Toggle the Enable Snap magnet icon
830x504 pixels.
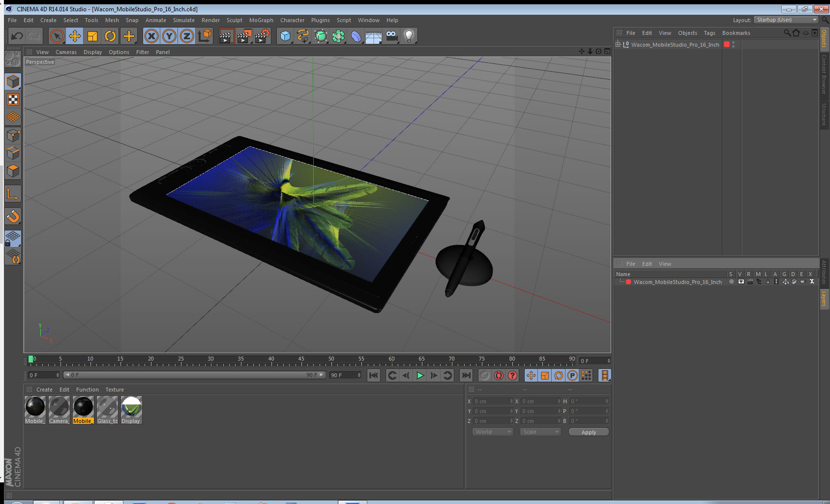13,216
